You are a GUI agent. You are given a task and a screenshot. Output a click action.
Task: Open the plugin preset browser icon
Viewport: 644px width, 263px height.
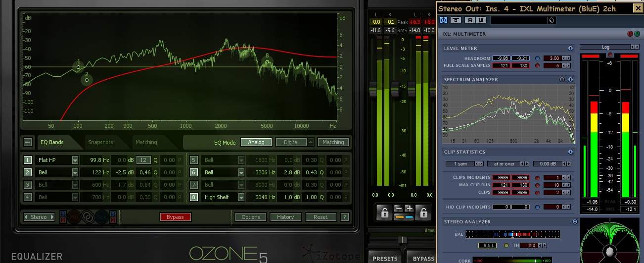click(552, 20)
